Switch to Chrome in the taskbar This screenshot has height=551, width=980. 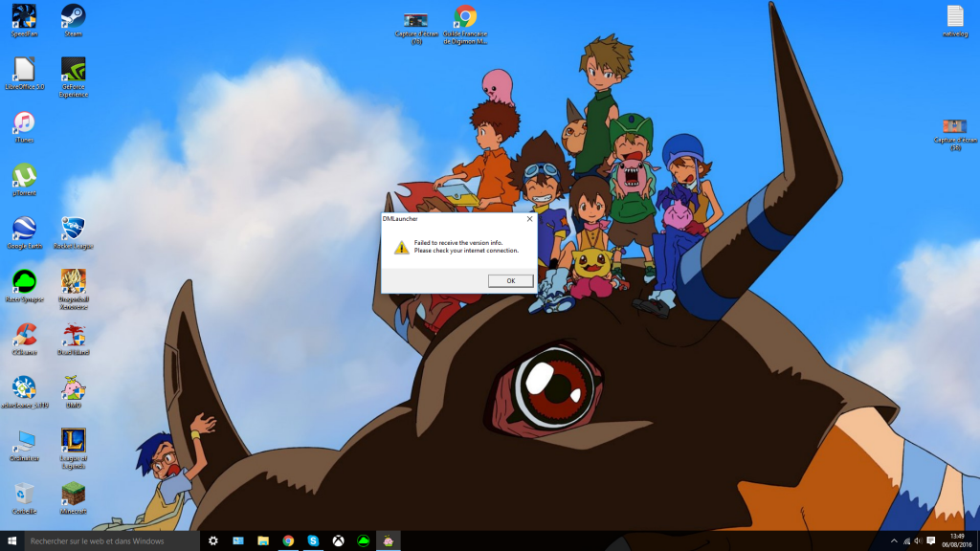(288, 541)
